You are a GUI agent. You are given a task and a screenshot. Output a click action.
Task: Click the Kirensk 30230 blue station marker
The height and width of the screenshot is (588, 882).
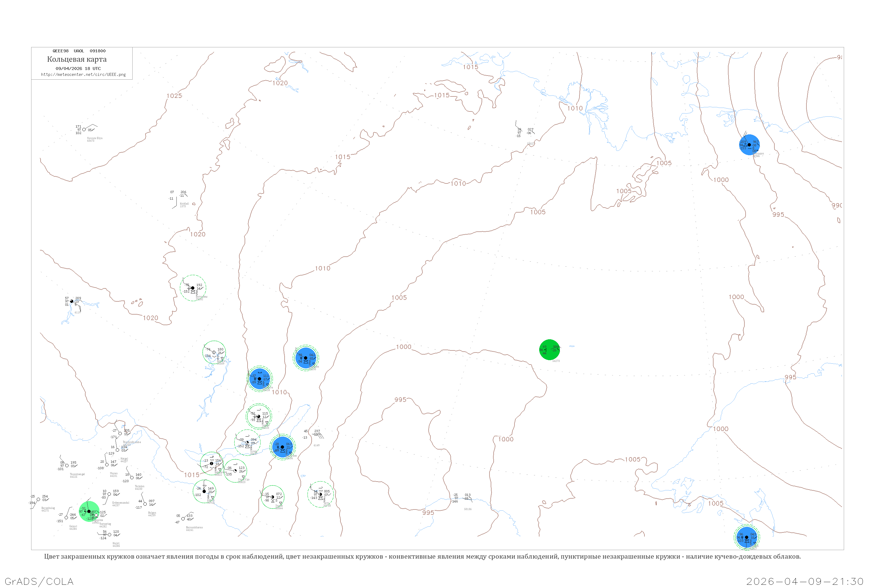306,358
